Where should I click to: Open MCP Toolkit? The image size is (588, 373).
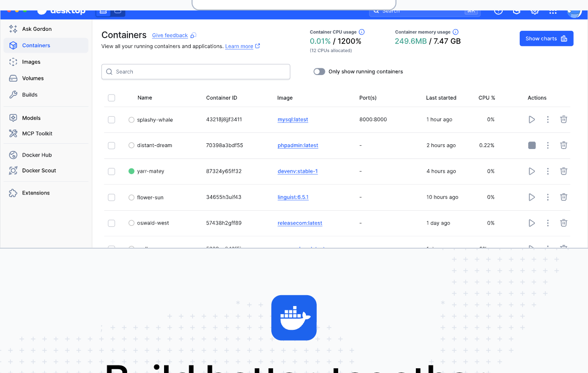click(x=46, y=133)
